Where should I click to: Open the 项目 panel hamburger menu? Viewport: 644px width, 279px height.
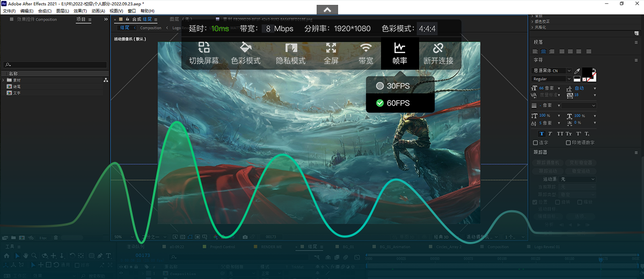(x=90, y=20)
